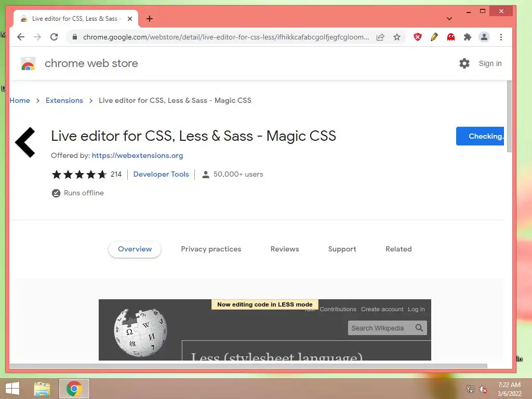This screenshot has height=399, width=532.
Task: Open the webextensions.org publisher link
Action: click(x=137, y=155)
